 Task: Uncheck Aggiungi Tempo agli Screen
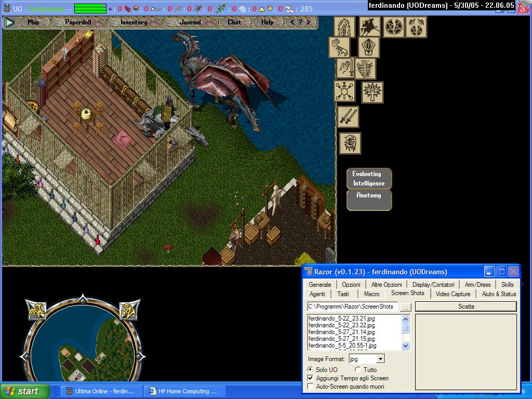pyautogui.click(x=310, y=378)
